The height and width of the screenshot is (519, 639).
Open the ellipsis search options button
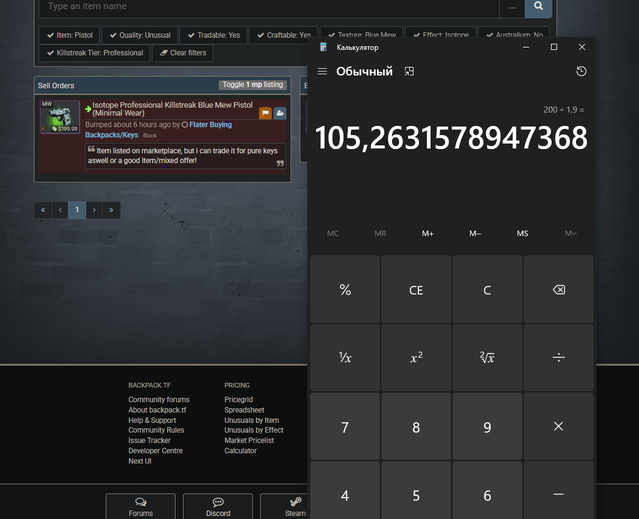[x=512, y=6]
